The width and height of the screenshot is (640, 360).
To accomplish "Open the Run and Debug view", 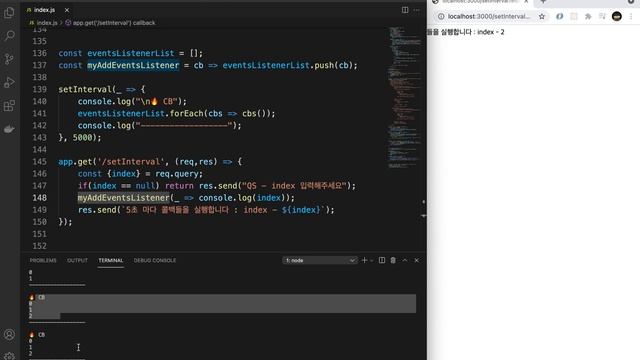I will click(x=9, y=82).
